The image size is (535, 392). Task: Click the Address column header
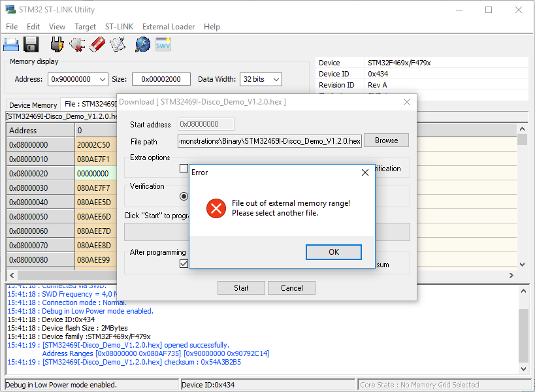pyautogui.click(x=41, y=130)
